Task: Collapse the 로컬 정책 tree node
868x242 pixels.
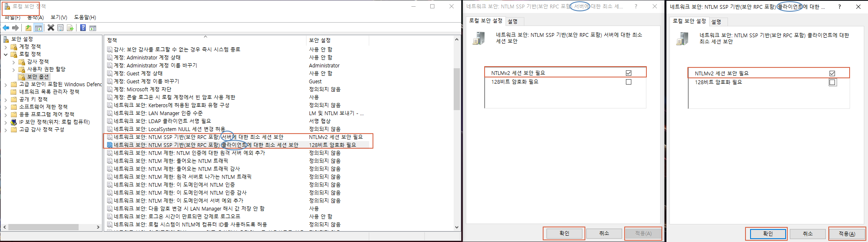Action: pyautogui.click(x=6, y=54)
